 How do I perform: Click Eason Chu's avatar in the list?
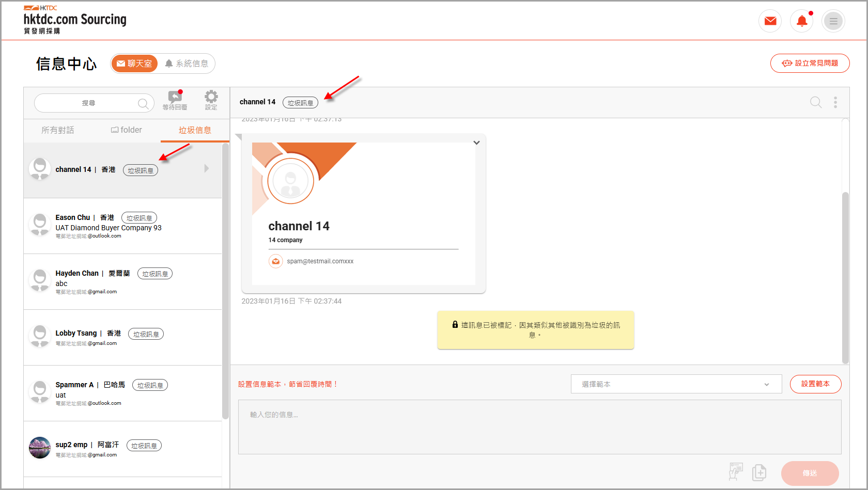40,225
